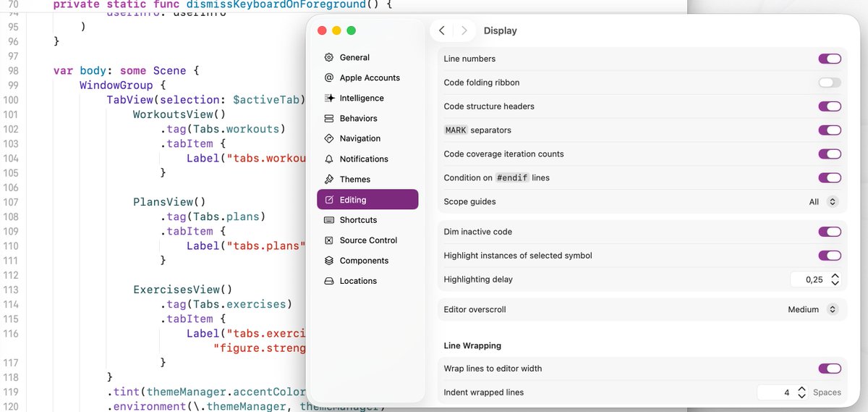This screenshot has width=868, height=412.
Task: Toggle Wrap lines to editor width
Action: pos(830,369)
